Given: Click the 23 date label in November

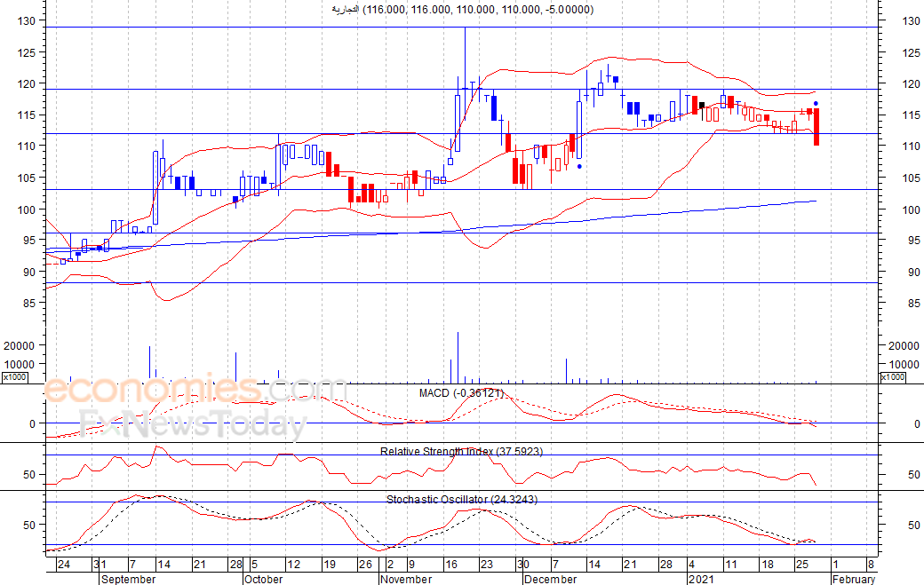Looking at the screenshot, I should 487,565.
